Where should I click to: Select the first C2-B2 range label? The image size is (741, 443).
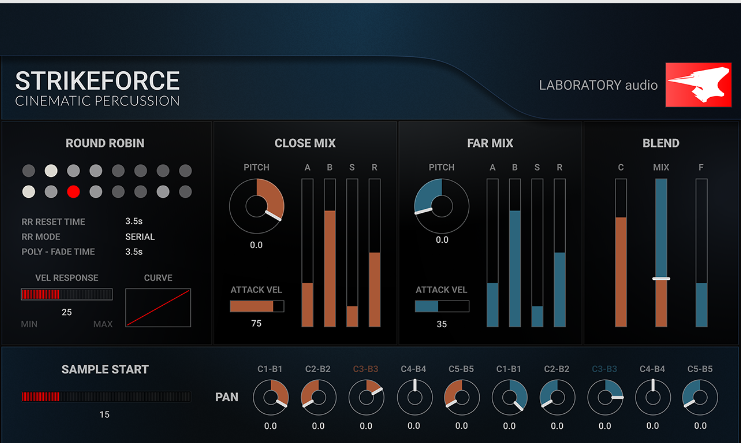(x=318, y=369)
